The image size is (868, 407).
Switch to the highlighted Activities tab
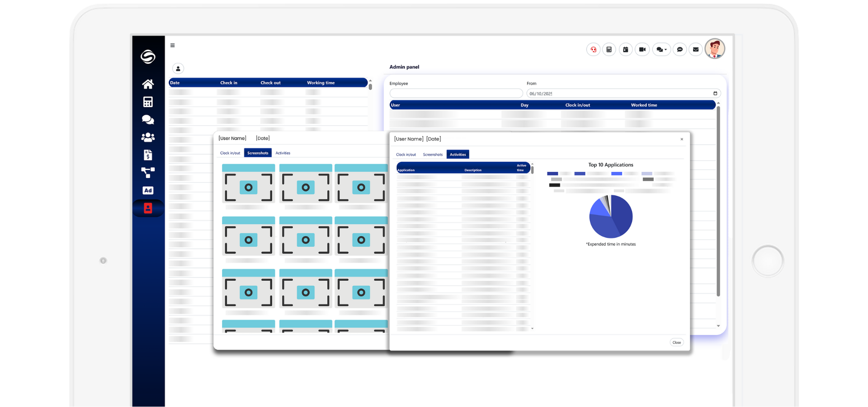coord(458,155)
